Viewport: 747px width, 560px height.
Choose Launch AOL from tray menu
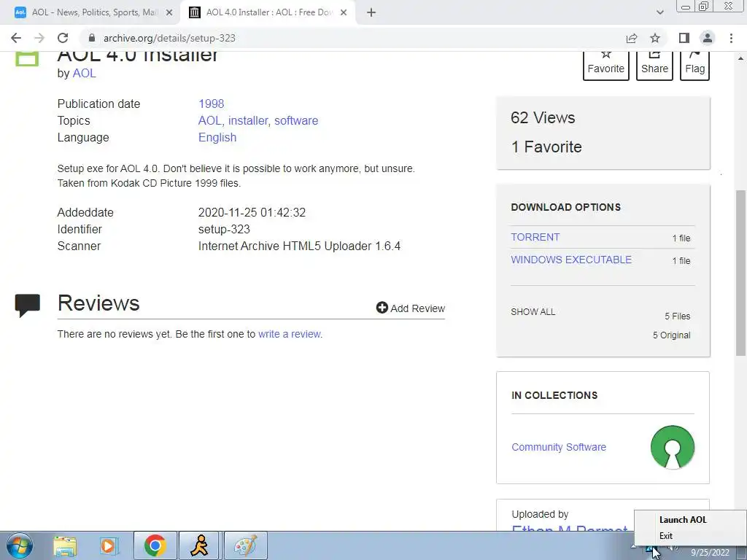(683, 519)
